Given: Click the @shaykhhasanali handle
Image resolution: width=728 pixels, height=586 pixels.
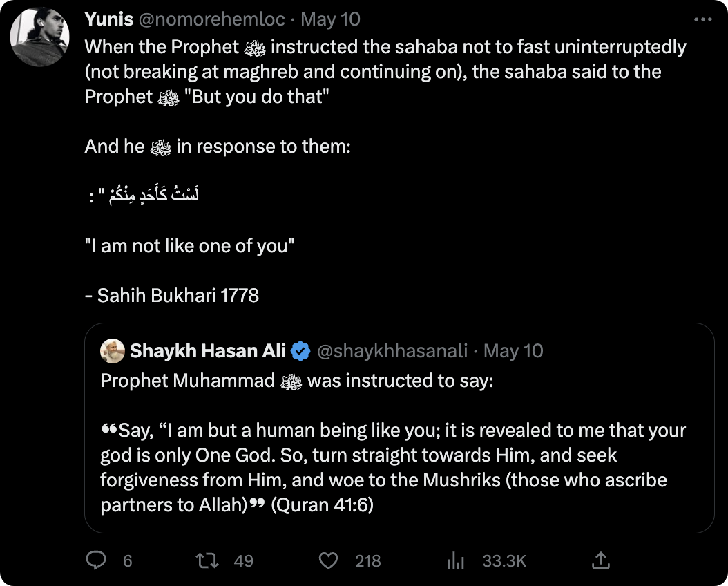Looking at the screenshot, I should click(x=391, y=351).
